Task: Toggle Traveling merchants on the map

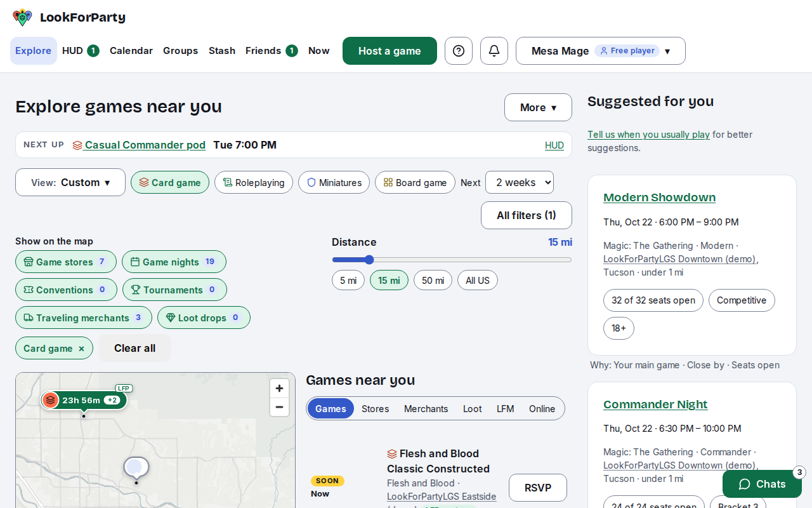Action: (84, 317)
